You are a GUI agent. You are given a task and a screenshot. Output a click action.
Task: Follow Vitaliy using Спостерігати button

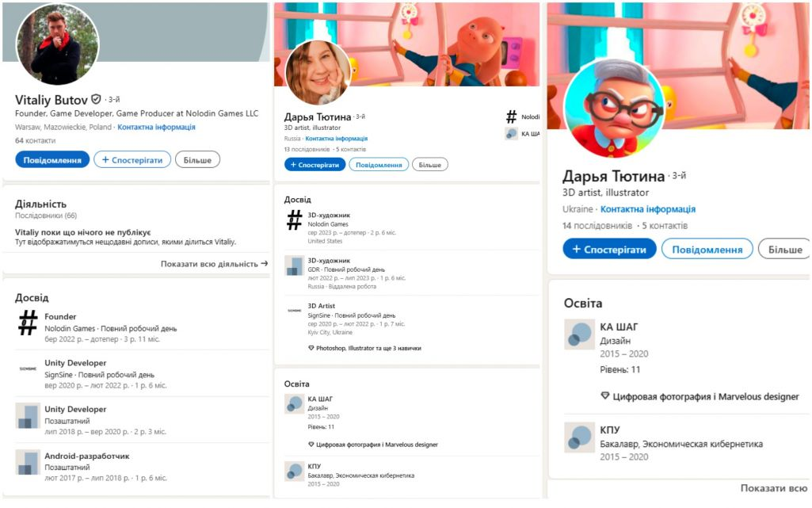[x=132, y=160]
